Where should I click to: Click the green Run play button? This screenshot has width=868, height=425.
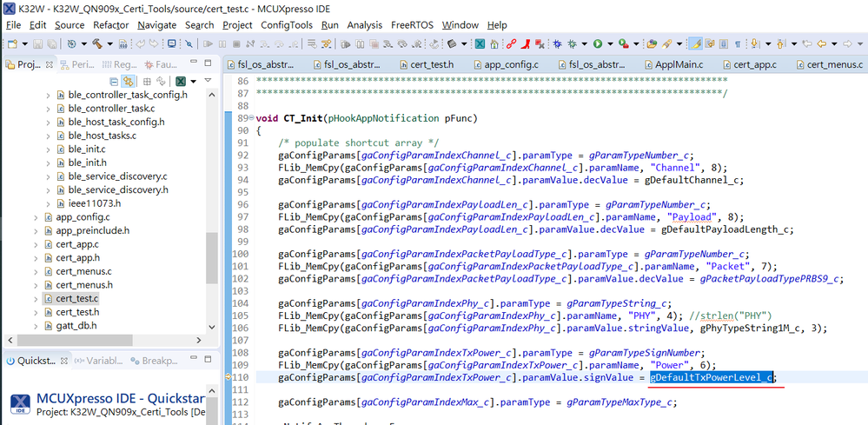598,44
